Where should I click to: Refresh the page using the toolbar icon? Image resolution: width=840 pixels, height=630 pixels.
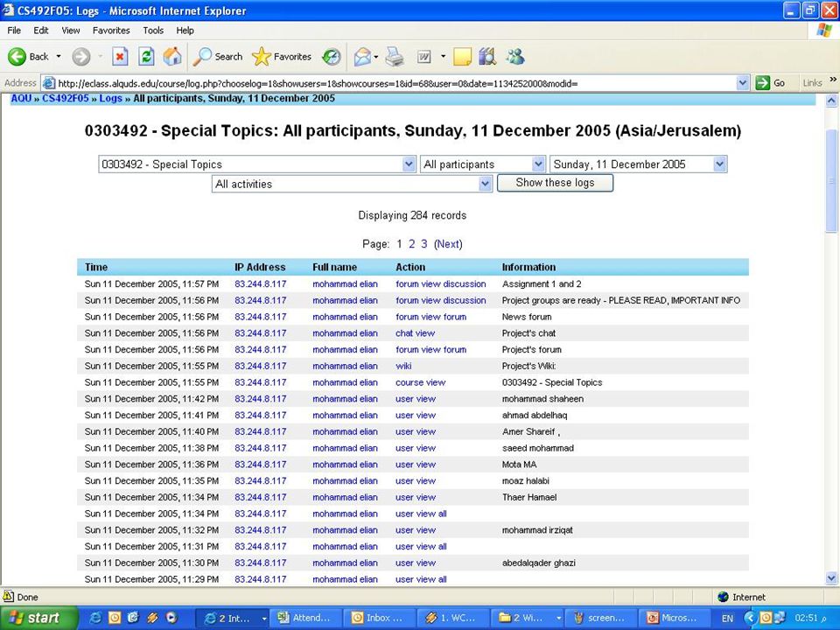[146, 56]
